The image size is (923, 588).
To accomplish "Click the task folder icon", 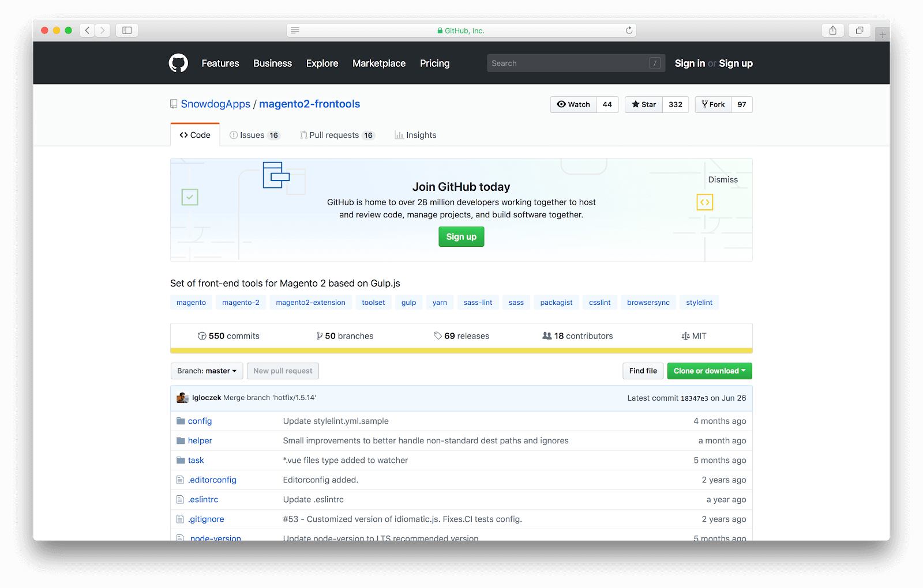I will click(x=181, y=460).
